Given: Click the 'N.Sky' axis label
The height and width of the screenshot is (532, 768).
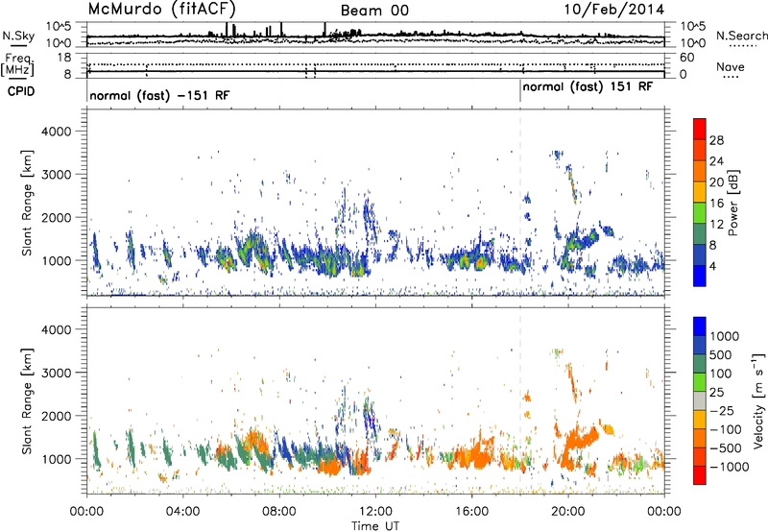Looking at the screenshot, I should tap(18, 36).
